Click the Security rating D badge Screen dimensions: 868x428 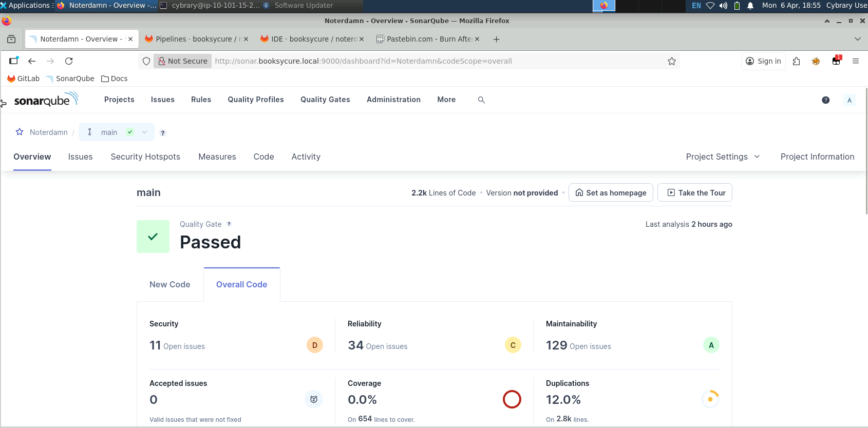[x=314, y=345]
